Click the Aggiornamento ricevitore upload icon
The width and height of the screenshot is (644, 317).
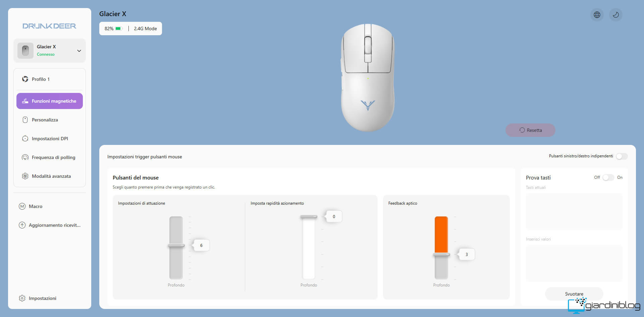(22, 225)
